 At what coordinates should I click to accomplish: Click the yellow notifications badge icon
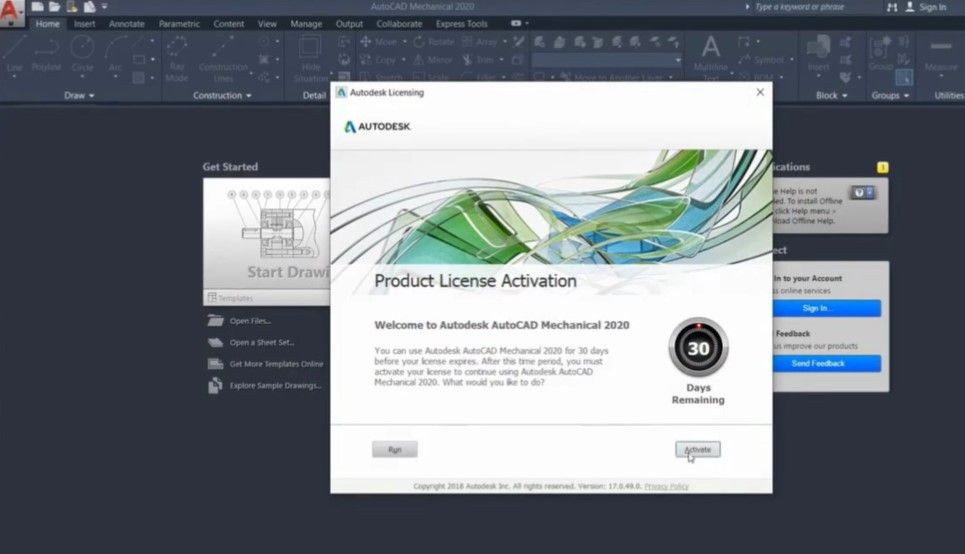pos(883,167)
